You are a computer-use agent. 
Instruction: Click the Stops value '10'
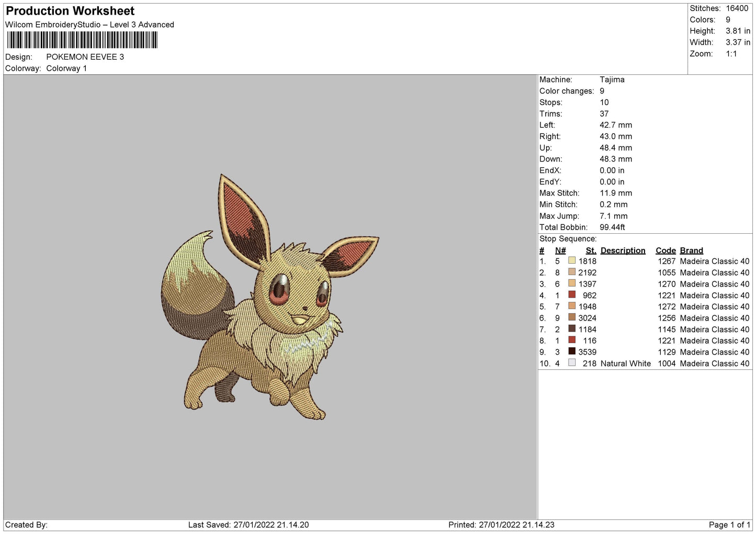click(604, 103)
